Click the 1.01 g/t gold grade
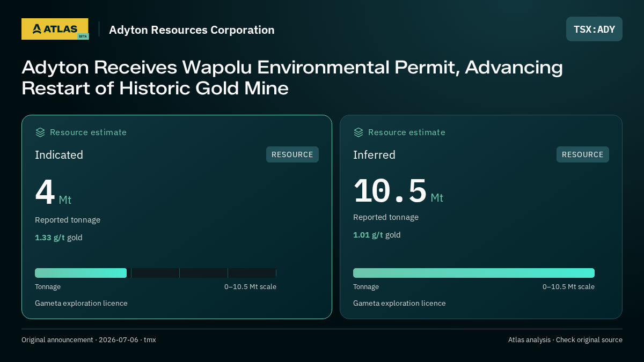644x362 pixels. coord(377,235)
